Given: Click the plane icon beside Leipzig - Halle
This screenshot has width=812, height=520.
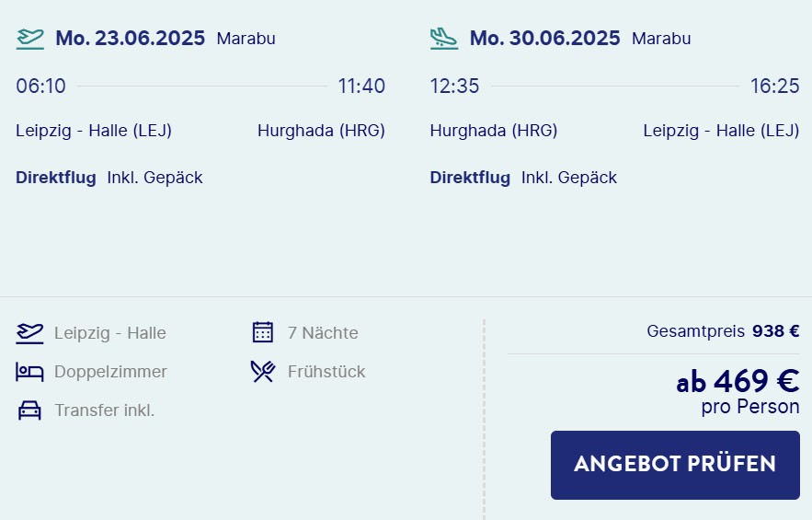Looking at the screenshot, I should pyautogui.click(x=29, y=333).
